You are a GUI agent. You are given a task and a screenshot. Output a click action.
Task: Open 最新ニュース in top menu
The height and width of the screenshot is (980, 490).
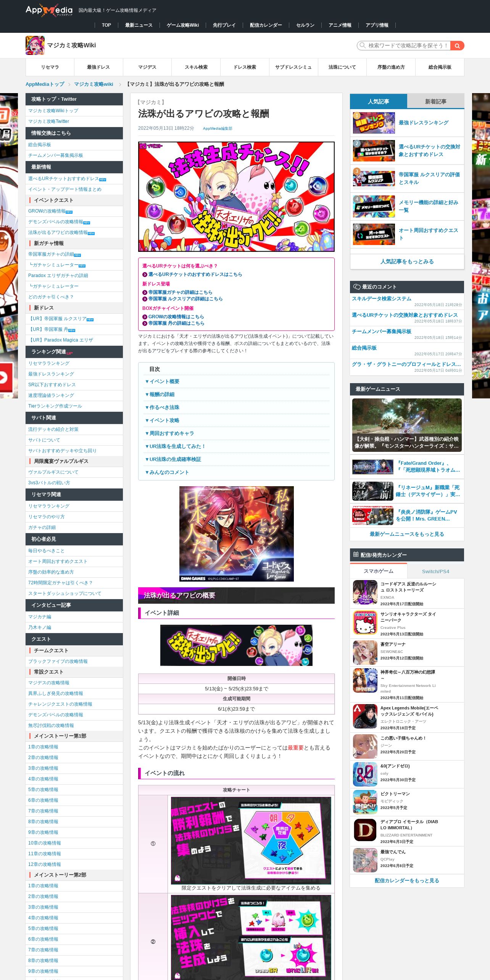pyautogui.click(x=139, y=25)
